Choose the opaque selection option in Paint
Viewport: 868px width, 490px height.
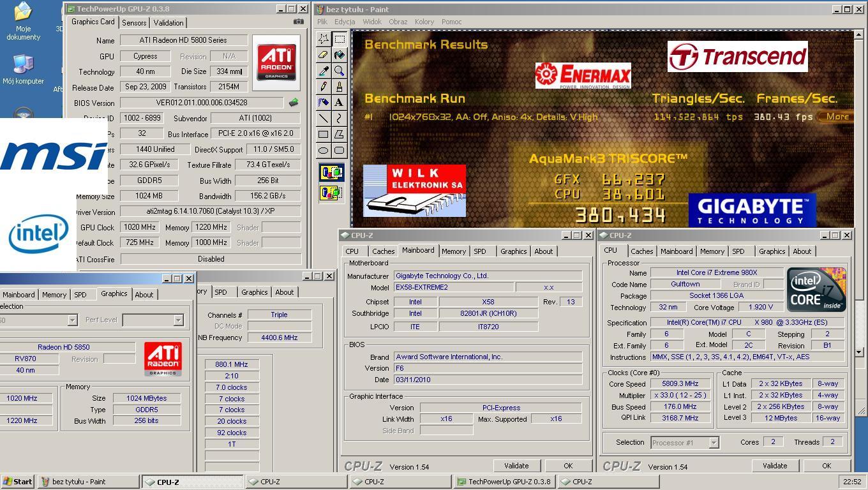tap(331, 172)
